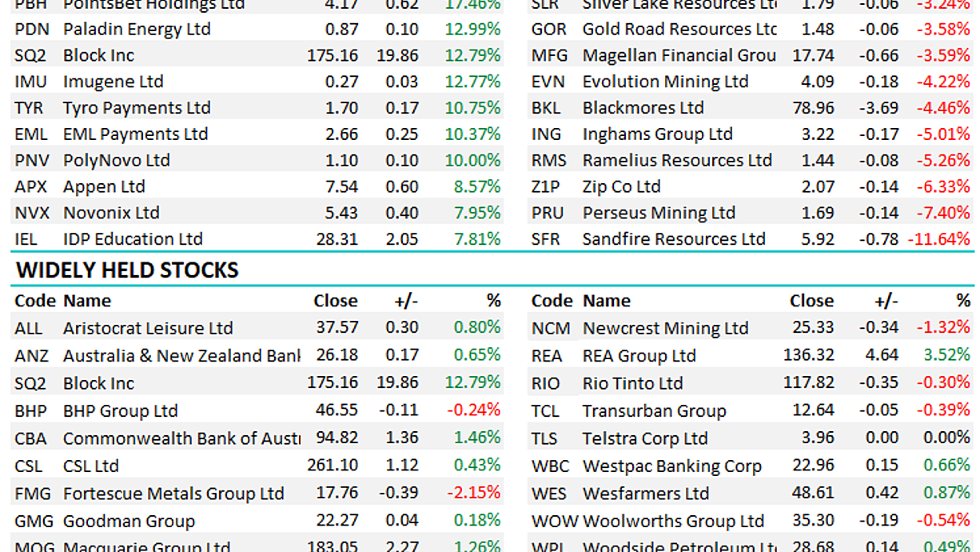Screen dimensions: 980x552
Task: Click the right table's Name column header
Action: 606,301
